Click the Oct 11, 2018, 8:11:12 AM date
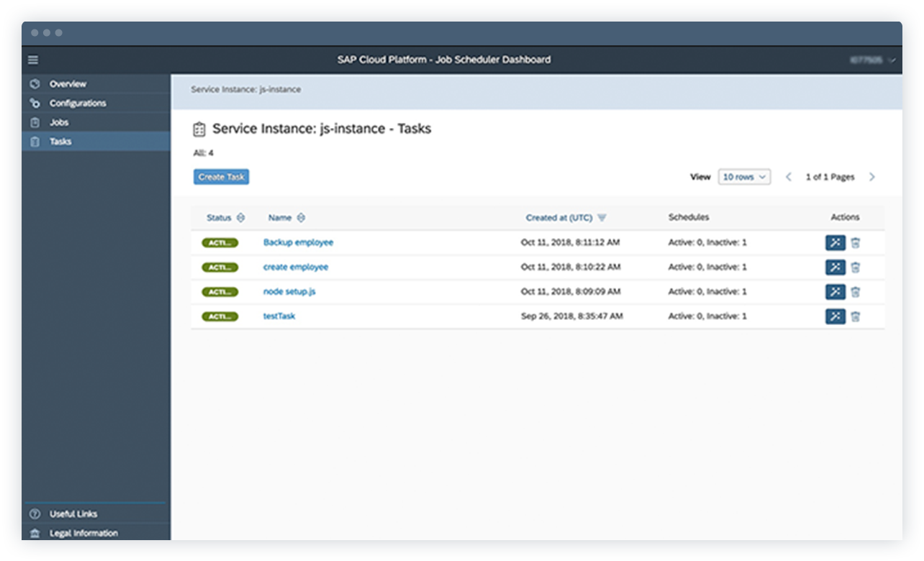Screen dimensions: 924x561 (x=570, y=242)
